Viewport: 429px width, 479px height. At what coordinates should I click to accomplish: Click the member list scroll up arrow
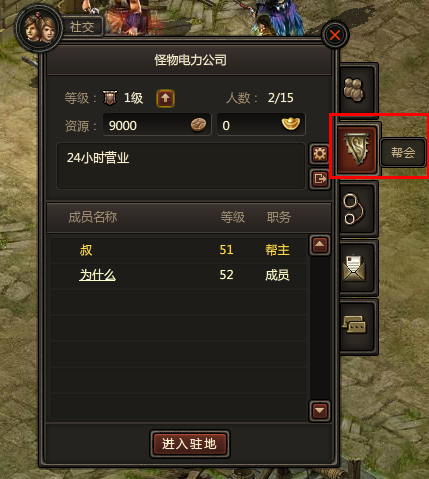pos(319,245)
